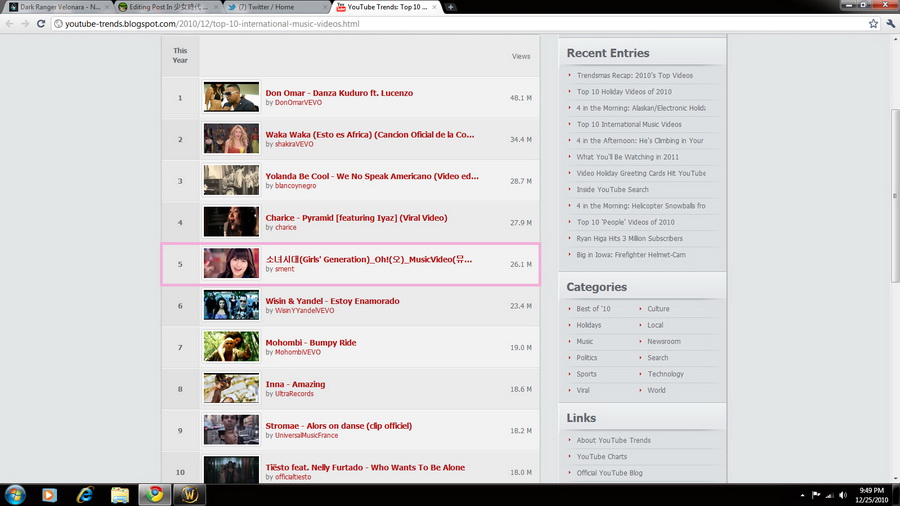
Task: Select the Chrome taskbar icon
Action: click(x=154, y=495)
